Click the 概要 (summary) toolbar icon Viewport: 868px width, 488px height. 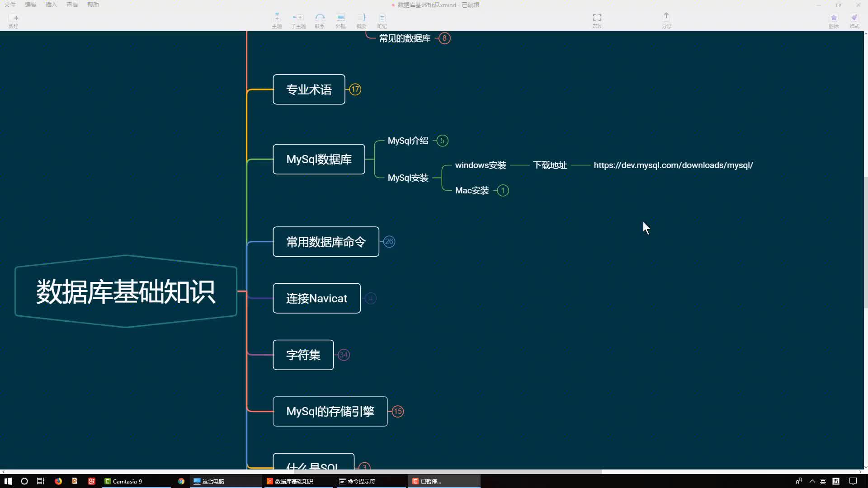(361, 21)
